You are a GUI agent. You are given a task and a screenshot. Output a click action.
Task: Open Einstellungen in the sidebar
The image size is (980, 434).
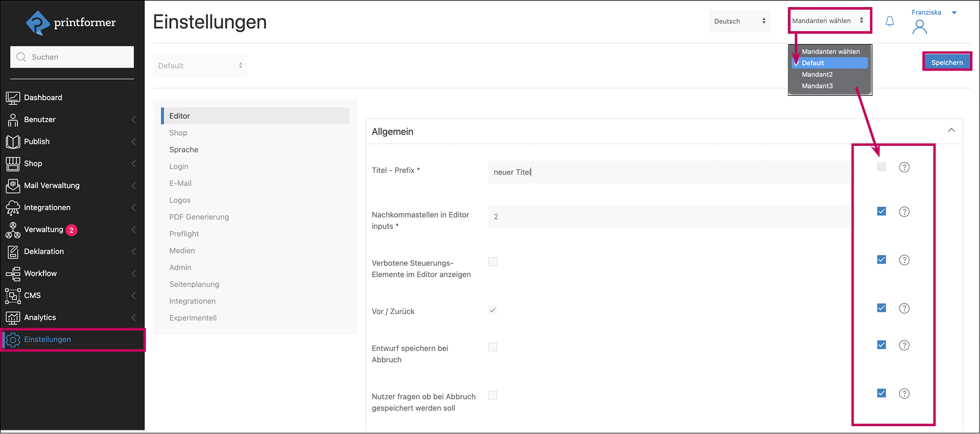point(48,340)
